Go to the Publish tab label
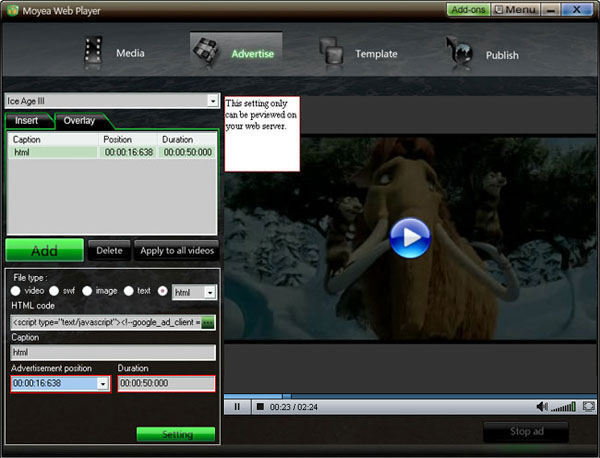 pyautogui.click(x=502, y=55)
